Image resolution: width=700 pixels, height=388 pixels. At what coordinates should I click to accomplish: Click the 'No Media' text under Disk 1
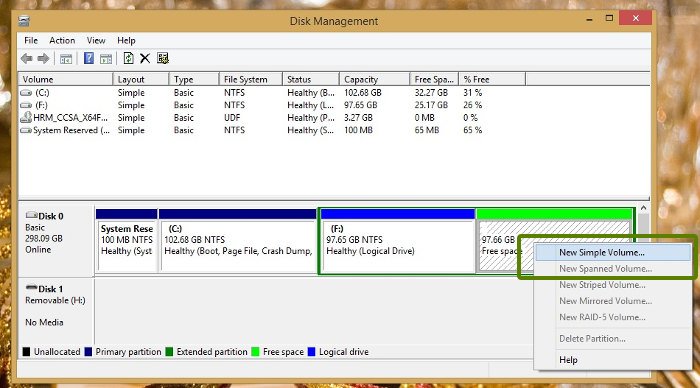pos(44,322)
